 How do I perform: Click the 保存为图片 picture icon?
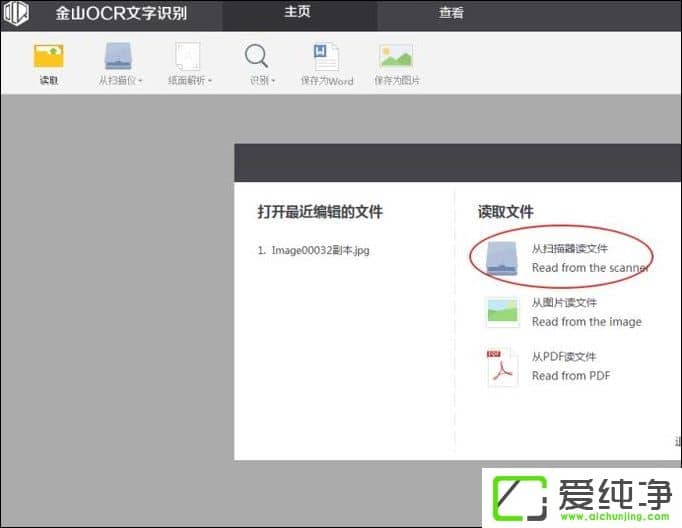(396, 56)
